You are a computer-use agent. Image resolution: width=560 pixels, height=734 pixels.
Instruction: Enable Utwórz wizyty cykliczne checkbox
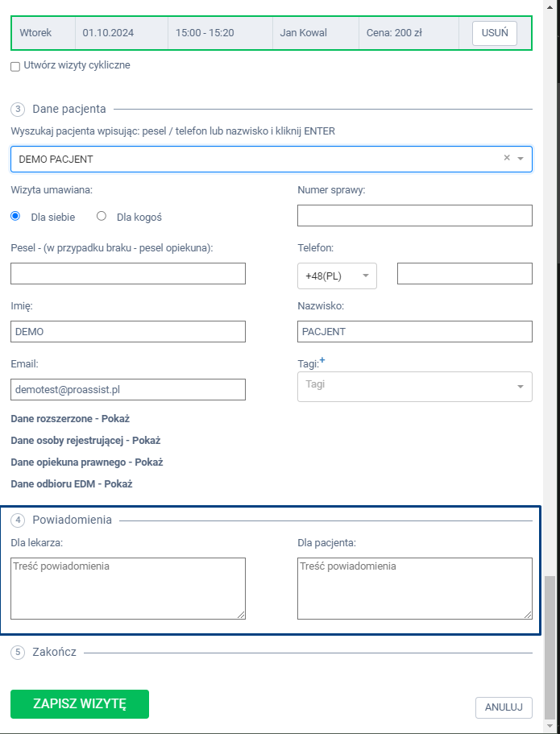coord(15,66)
